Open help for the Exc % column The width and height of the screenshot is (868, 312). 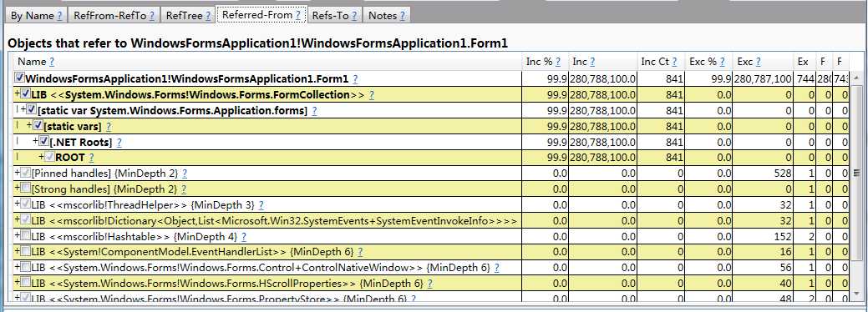pyautogui.click(x=722, y=62)
